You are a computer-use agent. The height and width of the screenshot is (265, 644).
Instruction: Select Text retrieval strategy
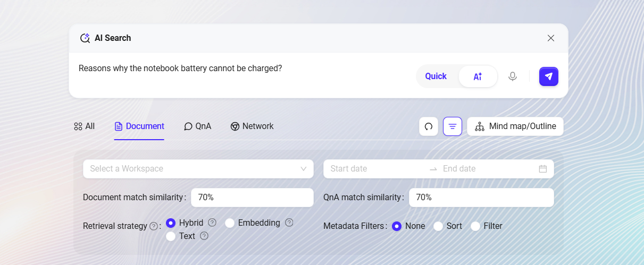(171, 236)
